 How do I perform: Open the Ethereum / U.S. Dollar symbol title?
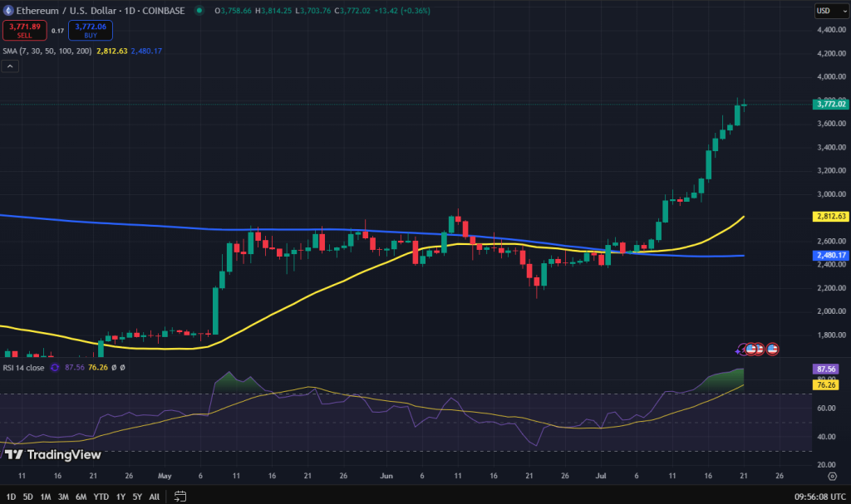point(100,10)
